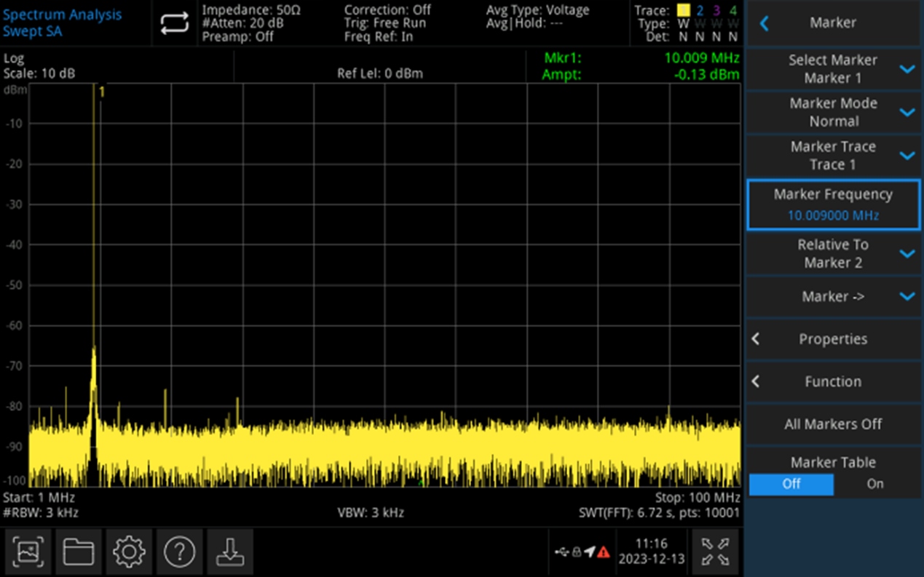The width and height of the screenshot is (924, 577).
Task: Set Marker Table to Off
Action: click(791, 484)
